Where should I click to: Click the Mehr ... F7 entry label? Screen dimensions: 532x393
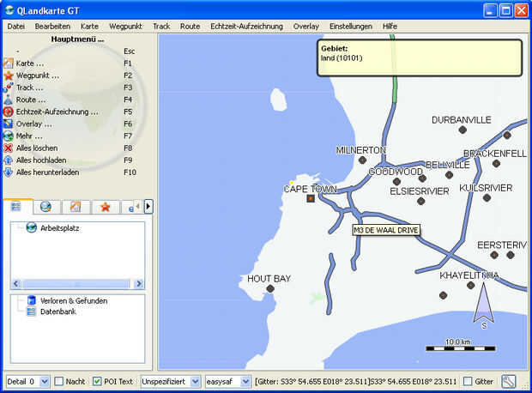tap(29, 136)
